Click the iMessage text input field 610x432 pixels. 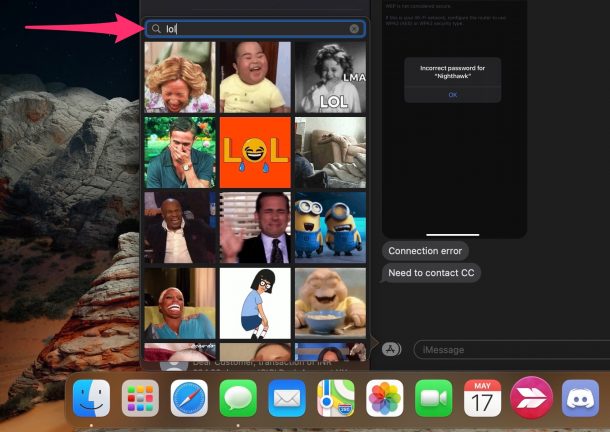pos(510,349)
